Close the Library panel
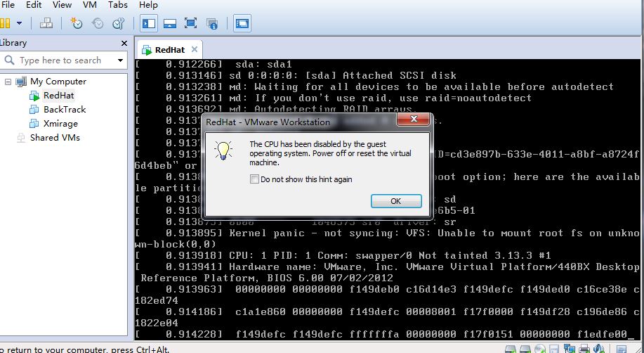 pyautogui.click(x=124, y=43)
